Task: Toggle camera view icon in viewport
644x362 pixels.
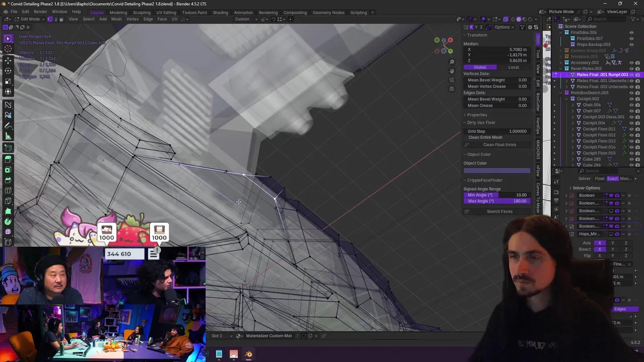Action: pyautogui.click(x=452, y=80)
